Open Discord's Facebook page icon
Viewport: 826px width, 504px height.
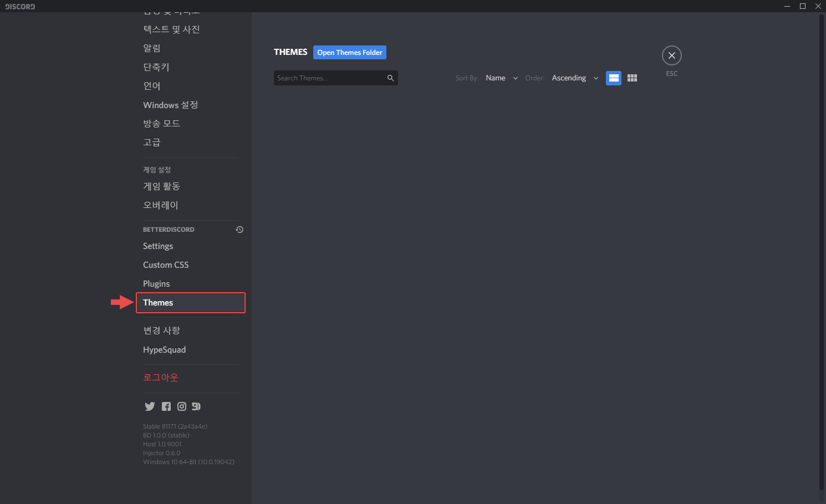[166, 406]
